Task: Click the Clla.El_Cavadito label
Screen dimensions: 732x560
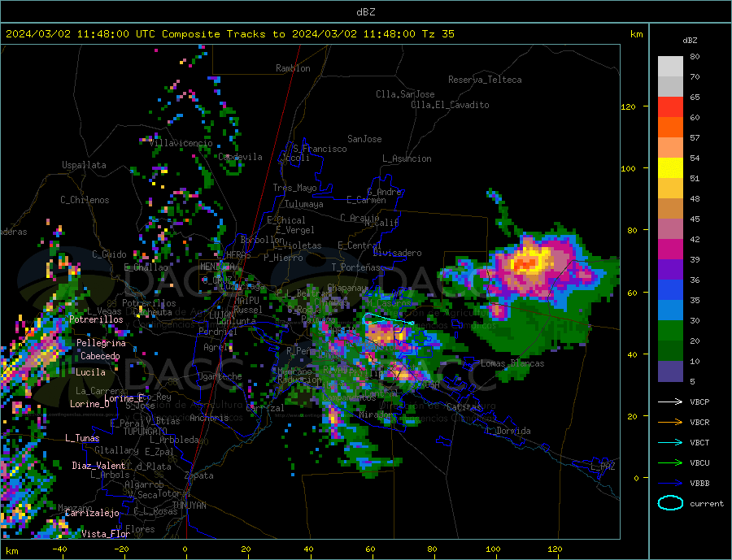Action: (x=450, y=105)
